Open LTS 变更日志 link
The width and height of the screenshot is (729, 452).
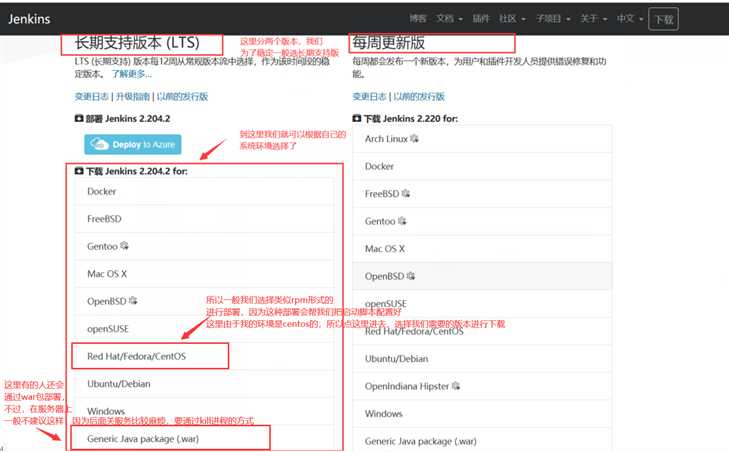(x=91, y=96)
